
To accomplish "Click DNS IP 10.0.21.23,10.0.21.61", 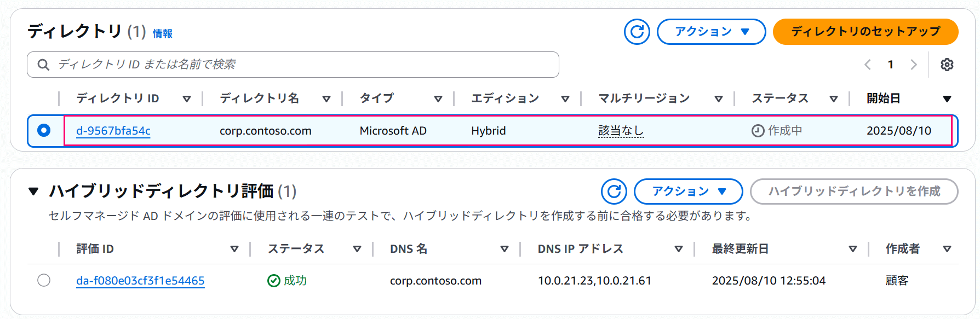I will [595, 281].
